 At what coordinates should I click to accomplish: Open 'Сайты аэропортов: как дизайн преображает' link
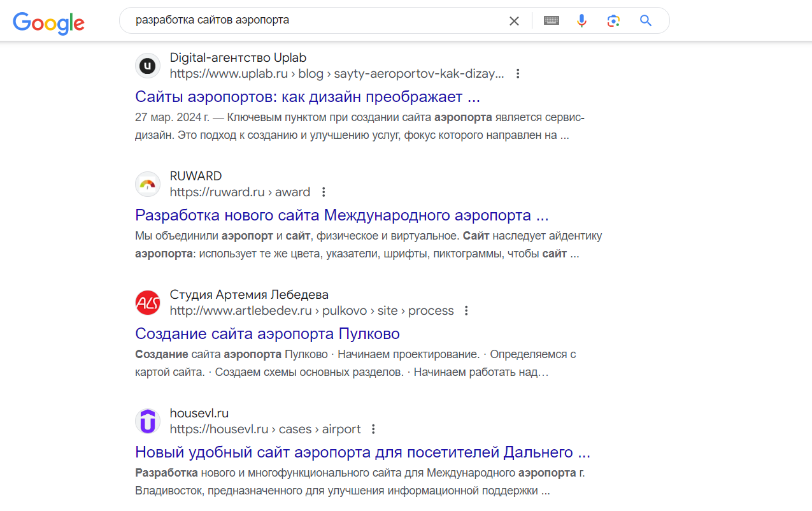point(307,97)
